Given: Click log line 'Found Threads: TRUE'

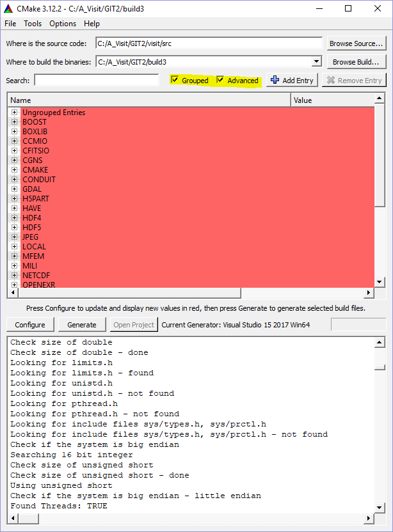Looking at the screenshot, I should pos(59,506).
